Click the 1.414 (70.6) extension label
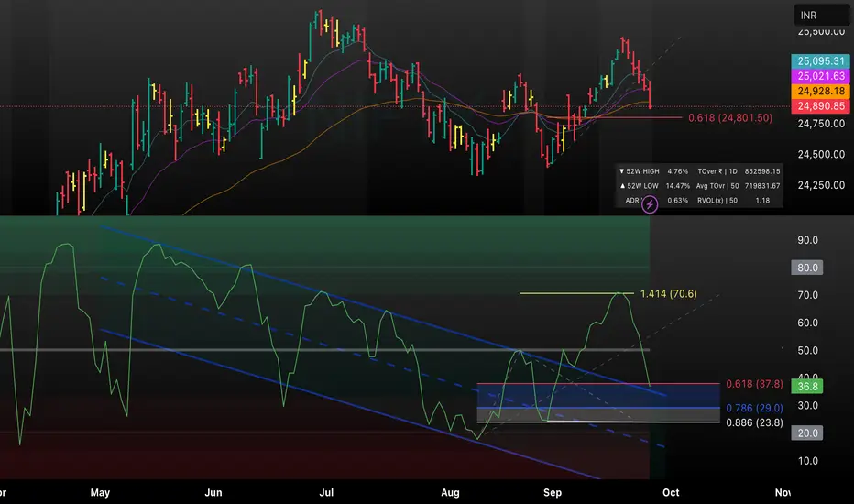Screen dimensions: 854x504 pyautogui.click(x=668, y=293)
